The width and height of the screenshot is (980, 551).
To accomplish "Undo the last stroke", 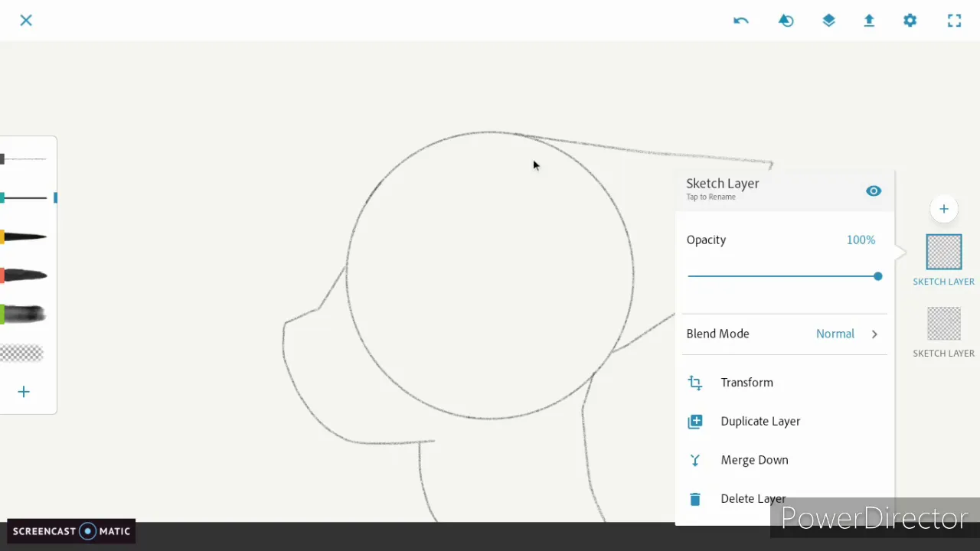I will pyautogui.click(x=740, y=21).
